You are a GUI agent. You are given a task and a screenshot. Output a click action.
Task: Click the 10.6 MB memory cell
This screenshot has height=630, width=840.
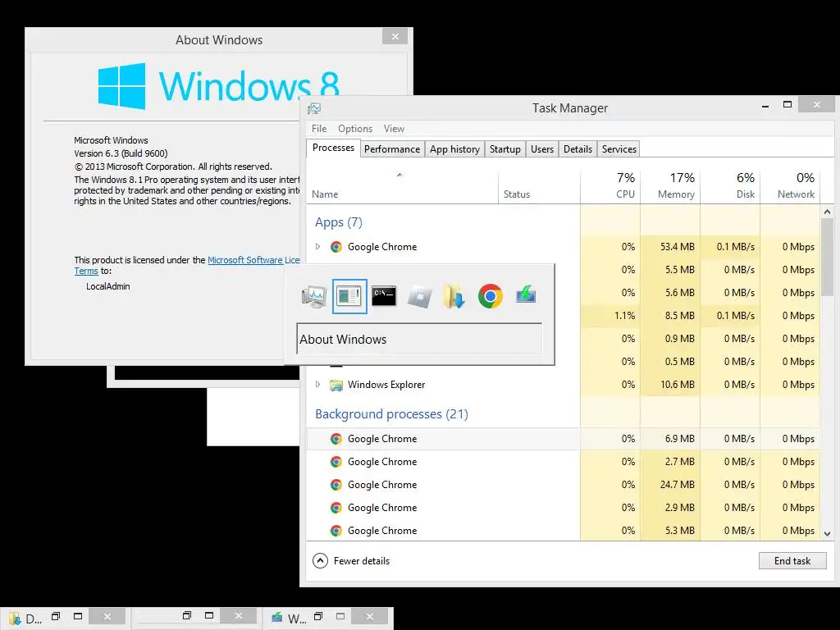(x=670, y=385)
